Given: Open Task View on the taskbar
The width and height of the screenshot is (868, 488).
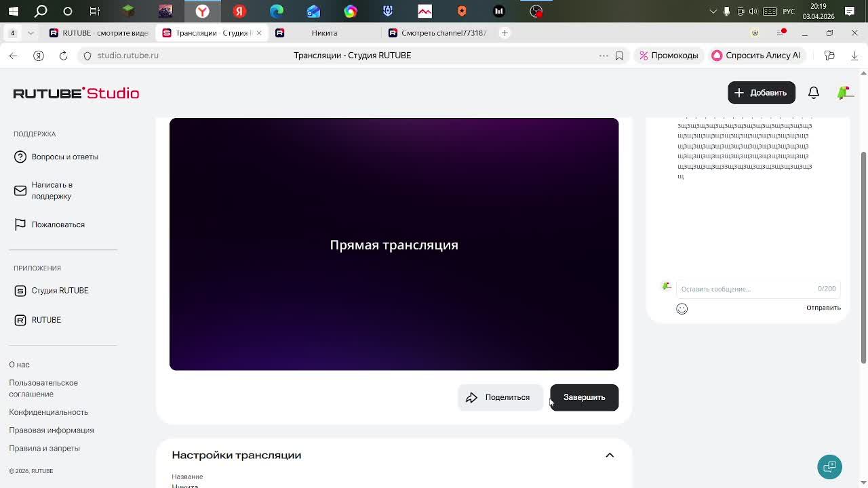Looking at the screenshot, I should 95,11.
